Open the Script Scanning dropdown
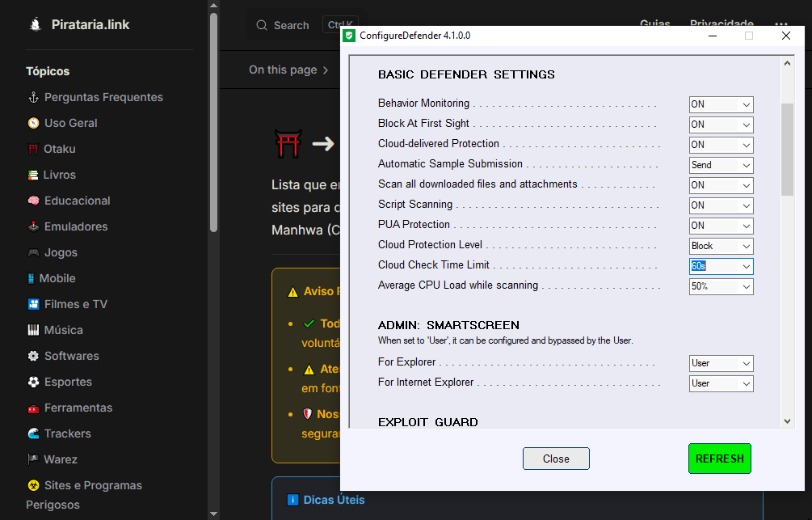 pos(721,205)
